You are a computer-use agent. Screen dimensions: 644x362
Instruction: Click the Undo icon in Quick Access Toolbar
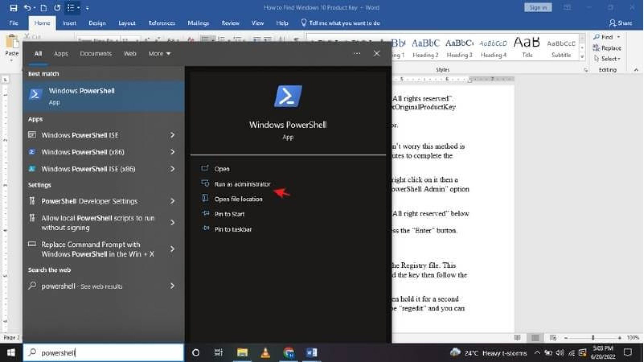coord(27,8)
